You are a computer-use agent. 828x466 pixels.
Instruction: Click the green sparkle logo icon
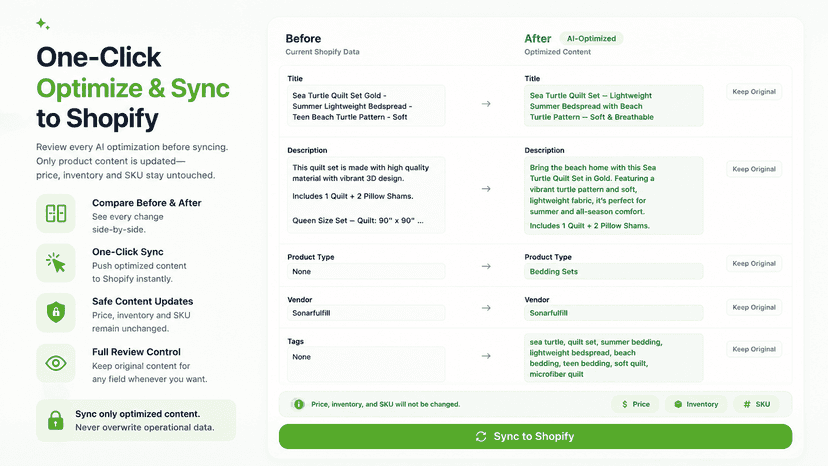(43, 24)
